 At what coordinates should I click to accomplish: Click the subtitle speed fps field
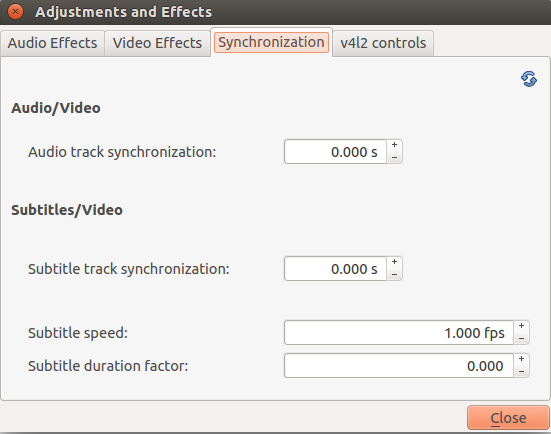pyautogui.click(x=399, y=333)
